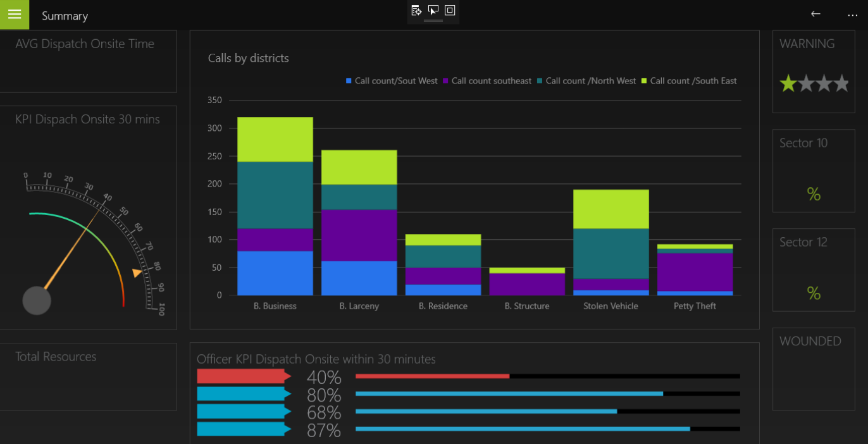
Task: Click the Stolen Vehicle bar's light green segment
Action: 611,209
